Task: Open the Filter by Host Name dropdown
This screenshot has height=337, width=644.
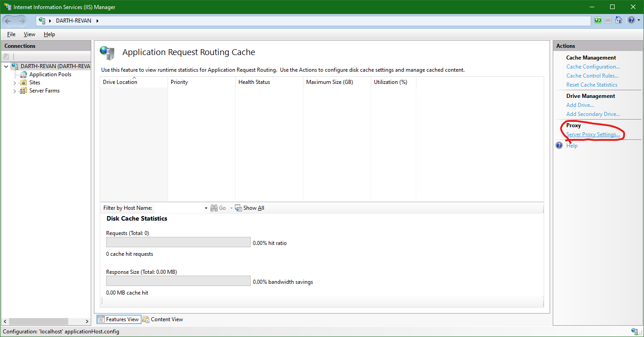Action: click(x=206, y=208)
